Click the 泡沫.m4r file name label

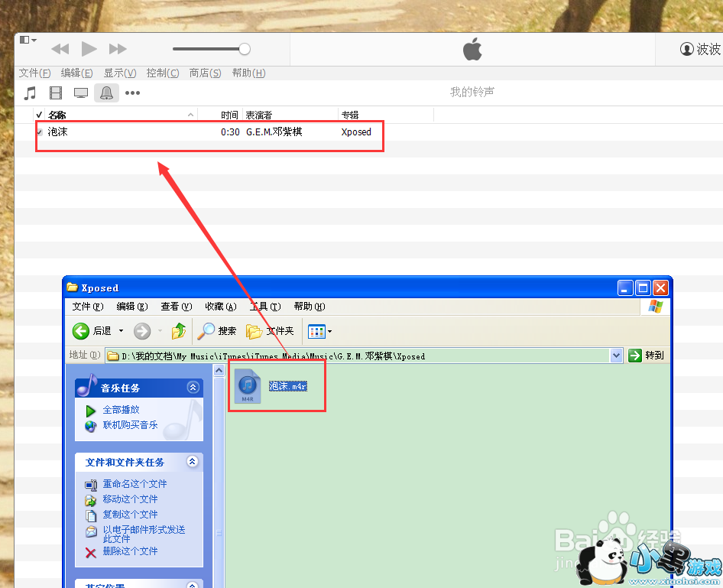(287, 386)
